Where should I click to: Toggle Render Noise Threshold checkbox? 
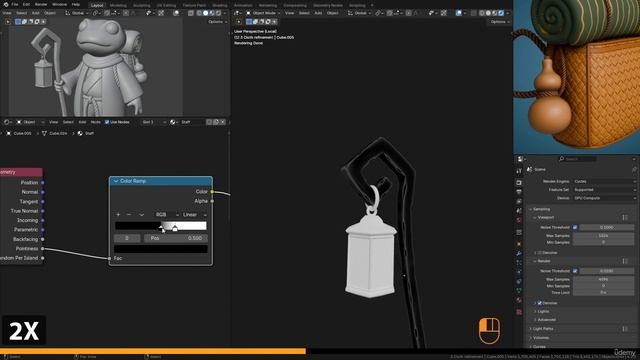(x=575, y=271)
